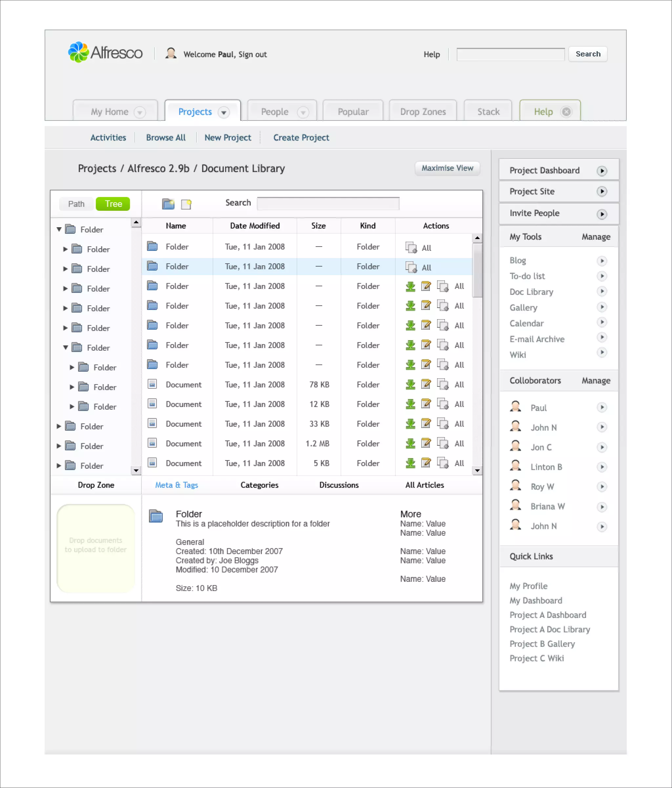Click the arrow icon next to Invite People
The height and width of the screenshot is (788, 672).
(602, 214)
